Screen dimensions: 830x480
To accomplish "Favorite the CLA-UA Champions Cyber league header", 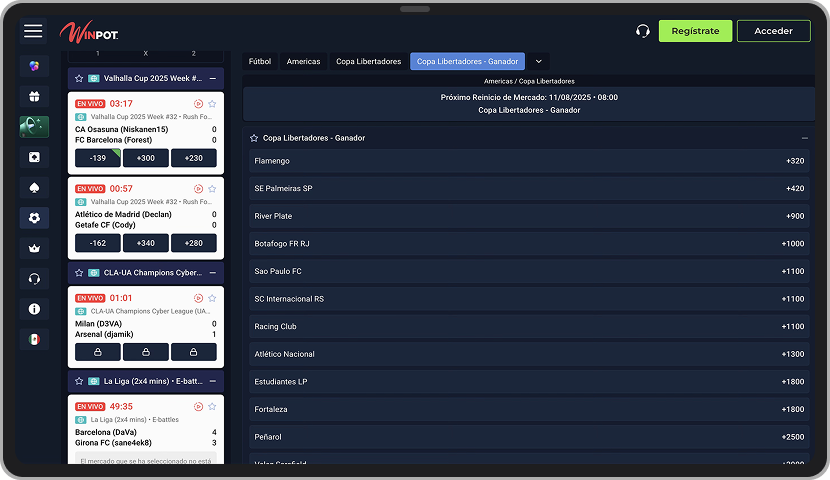I will pos(79,273).
